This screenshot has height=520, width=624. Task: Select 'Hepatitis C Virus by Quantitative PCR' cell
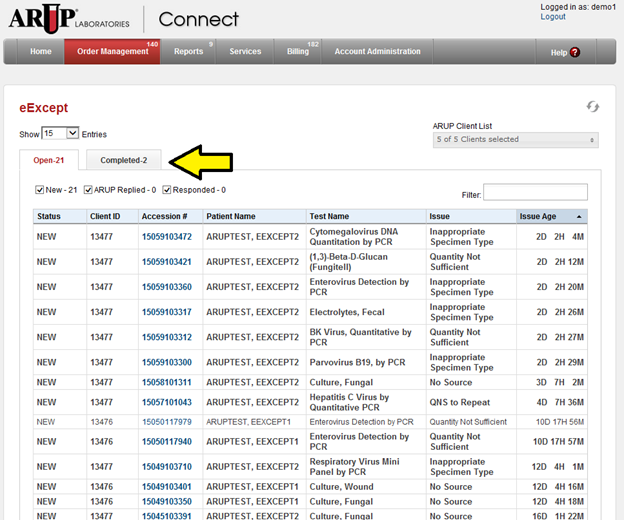(x=366, y=402)
